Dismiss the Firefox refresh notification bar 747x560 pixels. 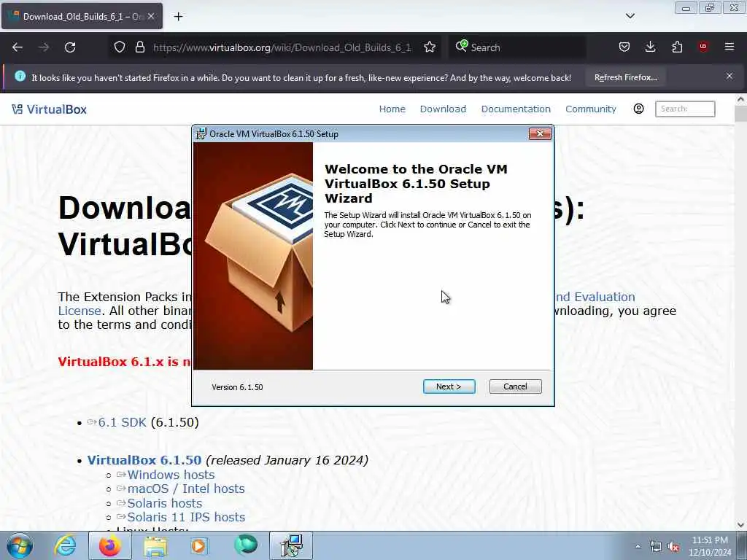pyautogui.click(x=729, y=76)
